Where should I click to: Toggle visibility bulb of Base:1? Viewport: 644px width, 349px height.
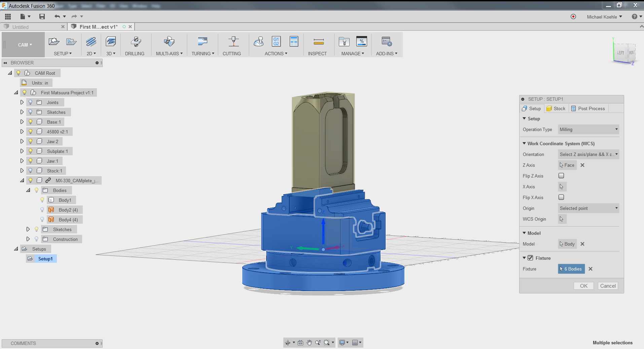(x=31, y=122)
